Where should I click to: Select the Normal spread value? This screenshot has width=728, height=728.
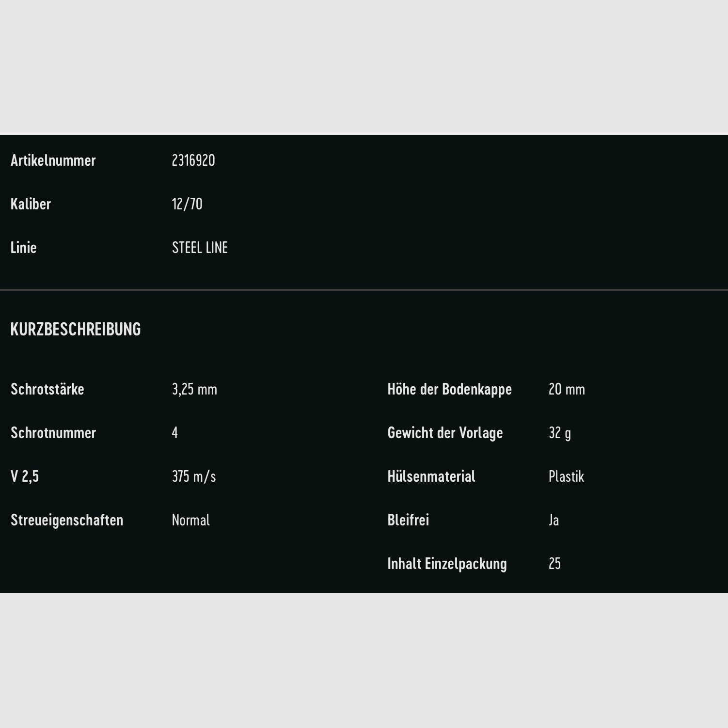point(191,520)
